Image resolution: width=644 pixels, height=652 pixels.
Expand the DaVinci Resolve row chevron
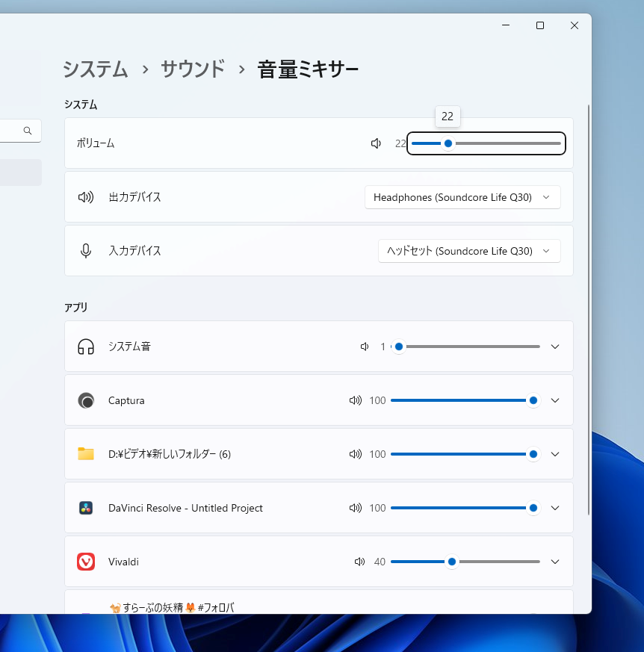555,508
